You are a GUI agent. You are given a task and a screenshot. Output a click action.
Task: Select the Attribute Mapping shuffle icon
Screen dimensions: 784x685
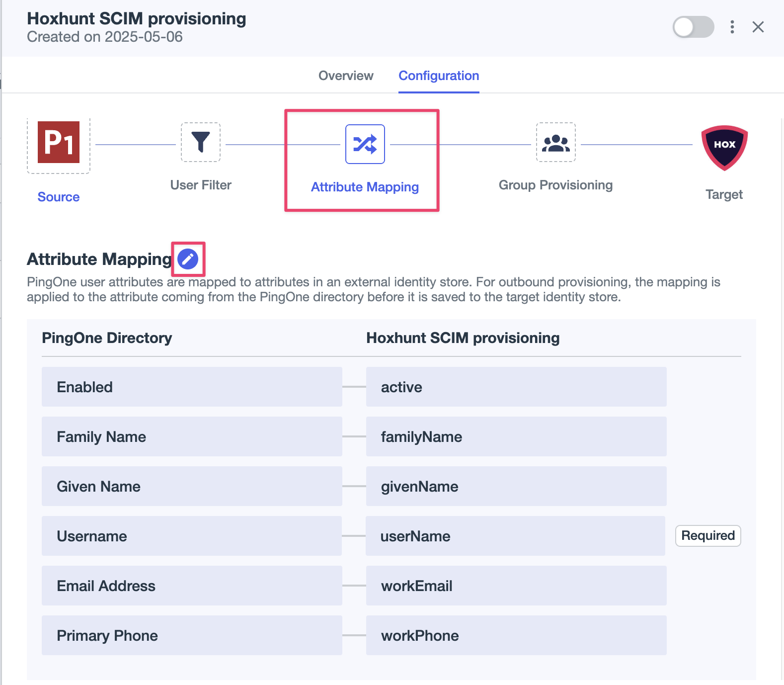pyautogui.click(x=365, y=144)
